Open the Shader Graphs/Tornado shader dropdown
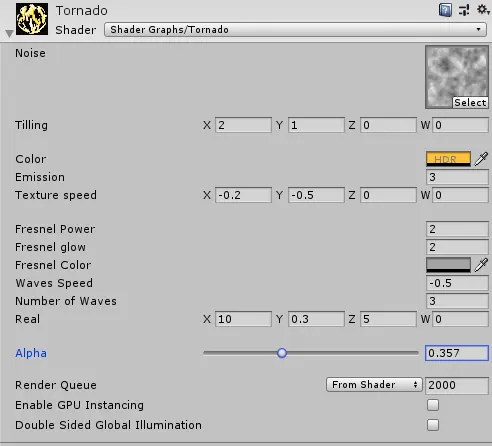Viewport: 492px width, 446px height. [x=295, y=30]
